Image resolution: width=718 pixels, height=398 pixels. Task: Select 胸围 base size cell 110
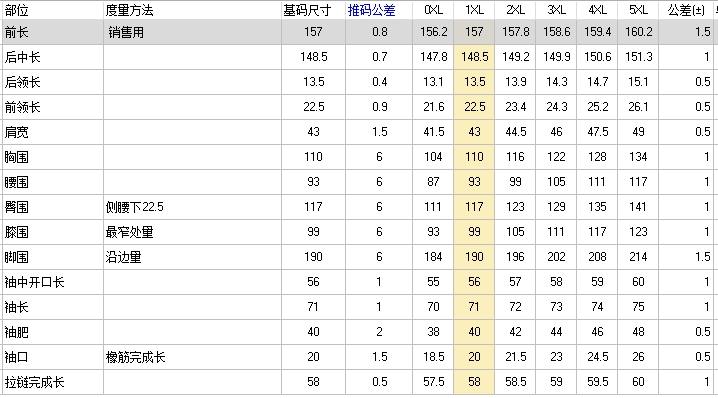[313, 157]
